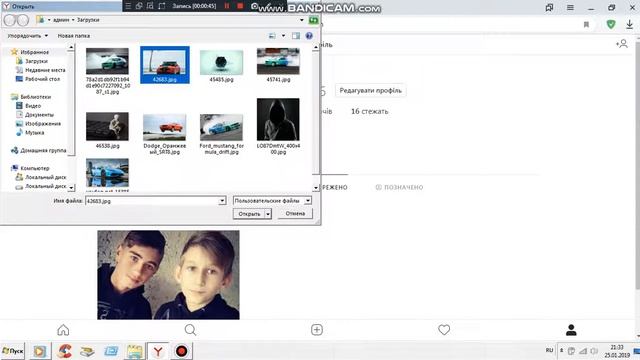Open the Пользовательские файлы file type dropdown
The height and width of the screenshot is (360, 640).
pos(272,201)
